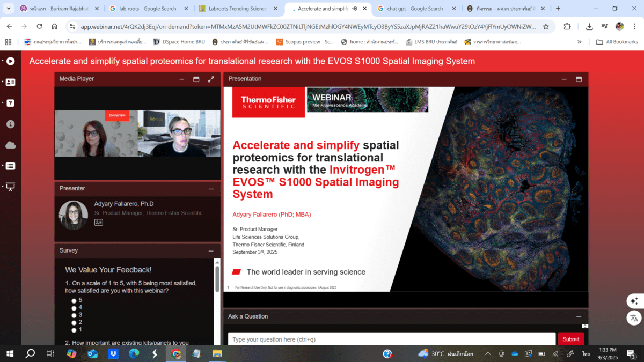Collapse the Presentation panel

[564, 79]
